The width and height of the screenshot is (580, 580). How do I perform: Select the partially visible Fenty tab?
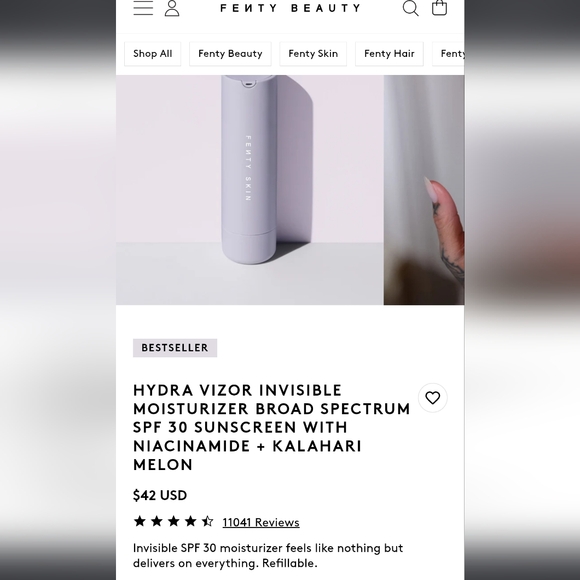448,54
